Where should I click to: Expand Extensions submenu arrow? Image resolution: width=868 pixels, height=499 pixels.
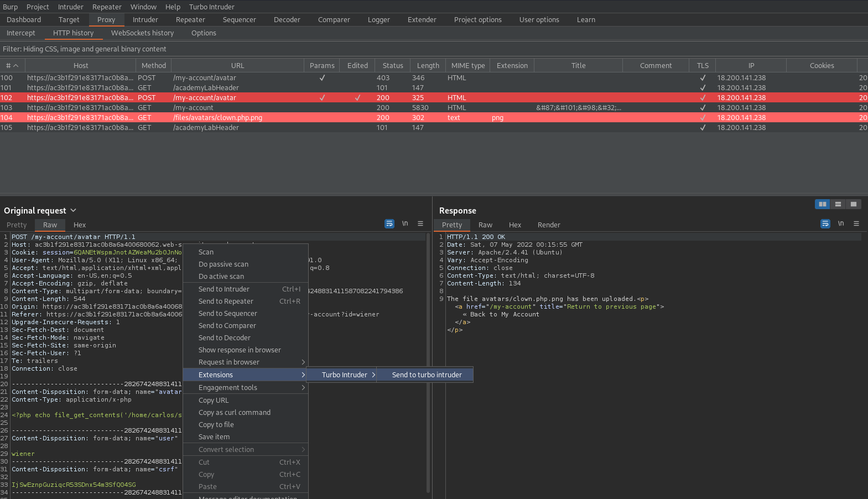click(303, 375)
